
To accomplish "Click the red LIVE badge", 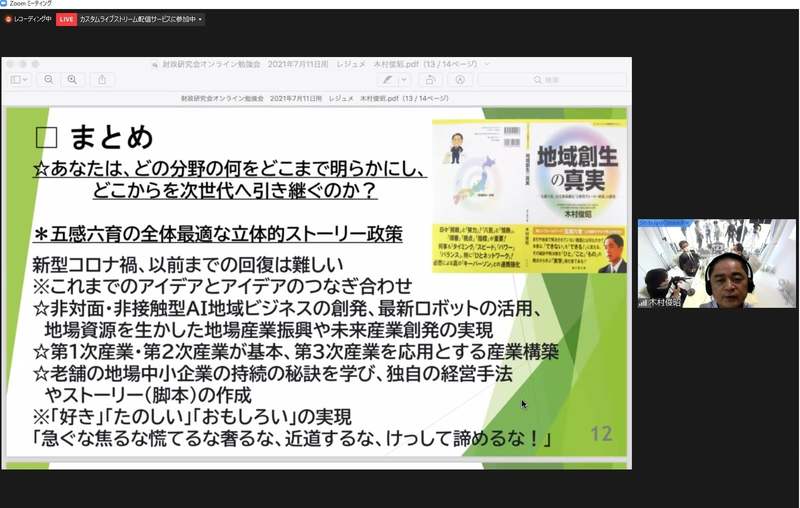I will (66, 19).
